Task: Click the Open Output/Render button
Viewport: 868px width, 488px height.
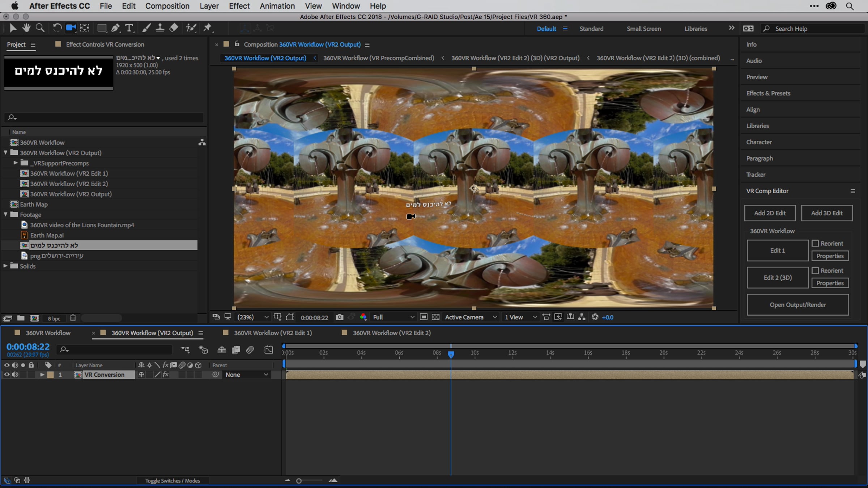Action: coord(797,305)
